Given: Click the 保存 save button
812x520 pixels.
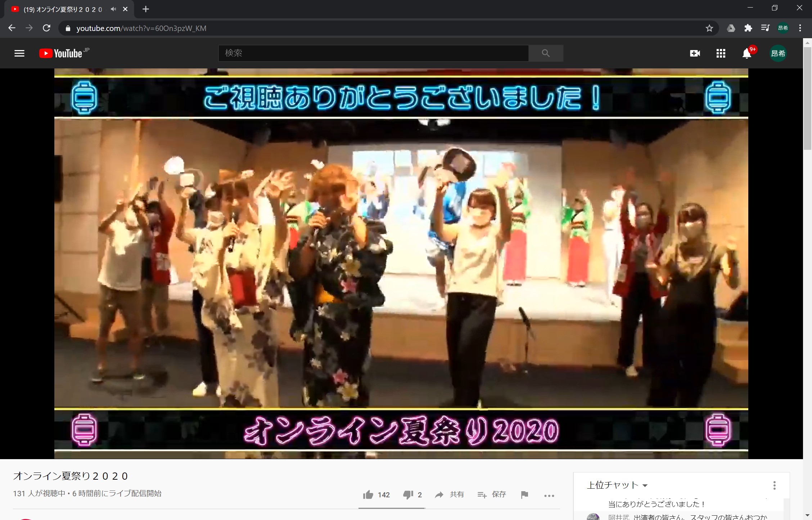Looking at the screenshot, I should click(x=492, y=494).
